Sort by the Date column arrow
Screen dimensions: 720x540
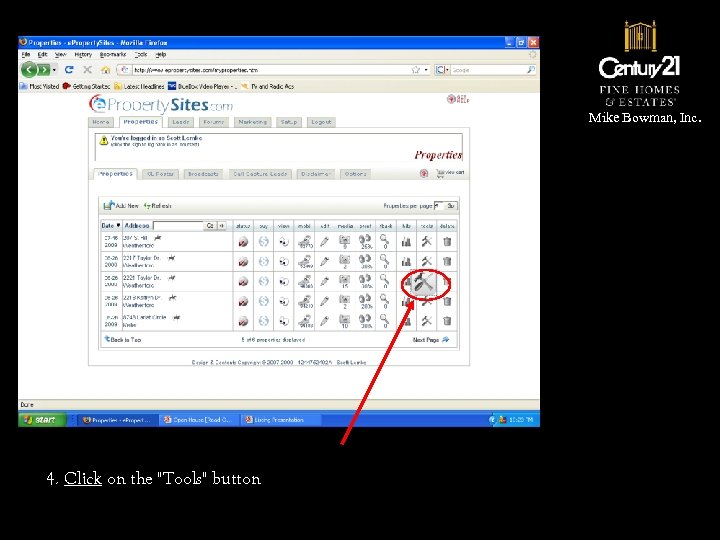click(118, 225)
